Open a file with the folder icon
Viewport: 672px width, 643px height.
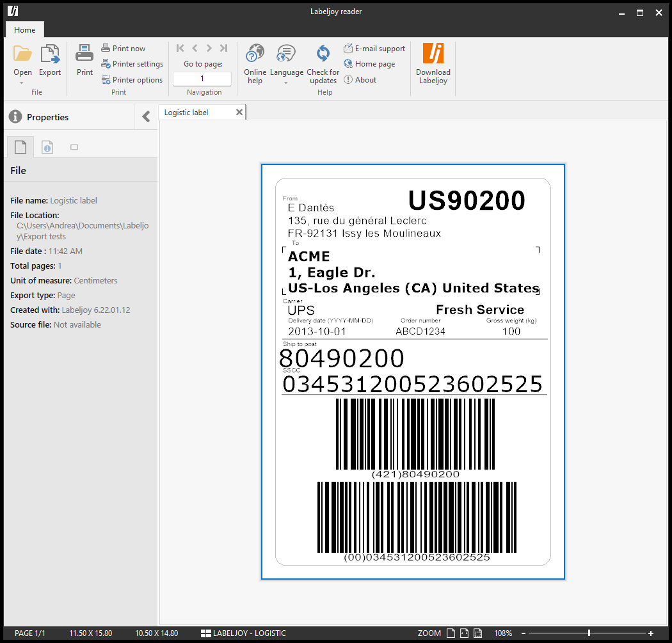22,54
